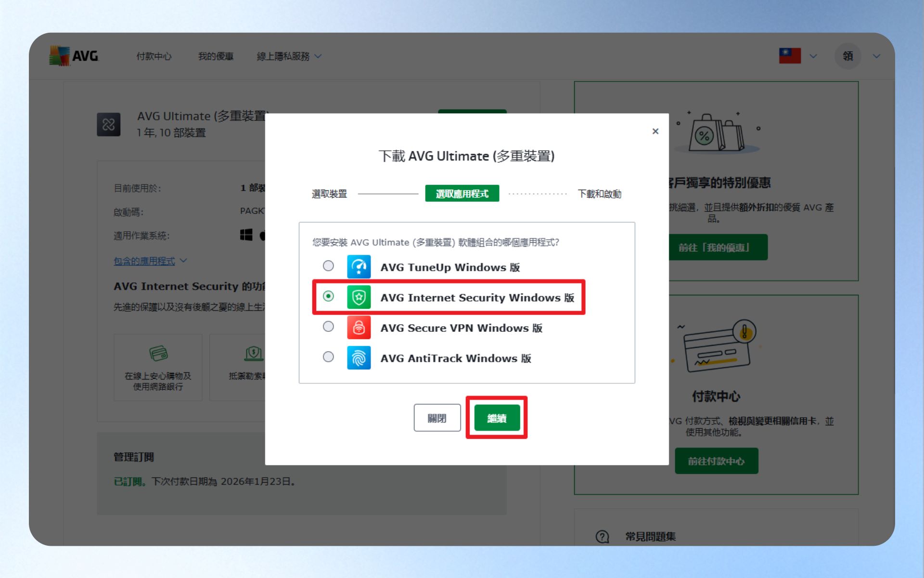Click the 管理訂閱 heading
The height and width of the screenshot is (578, 924).
point(134,457)
